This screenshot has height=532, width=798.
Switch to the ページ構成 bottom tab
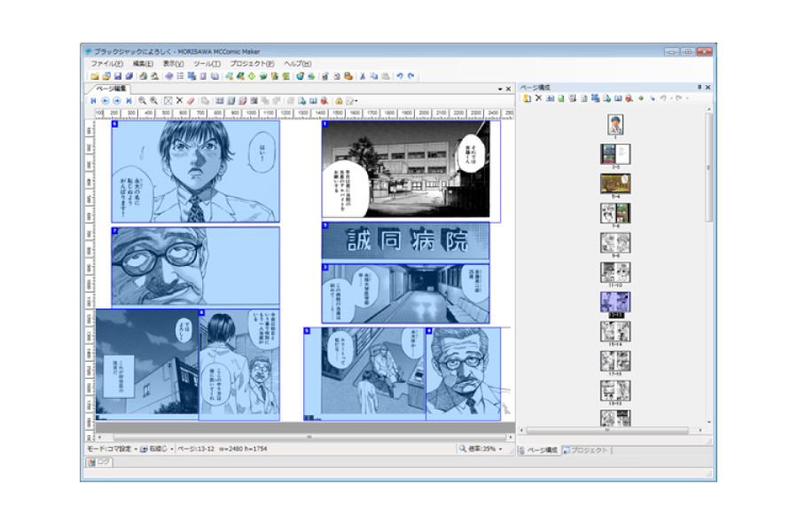538,450
